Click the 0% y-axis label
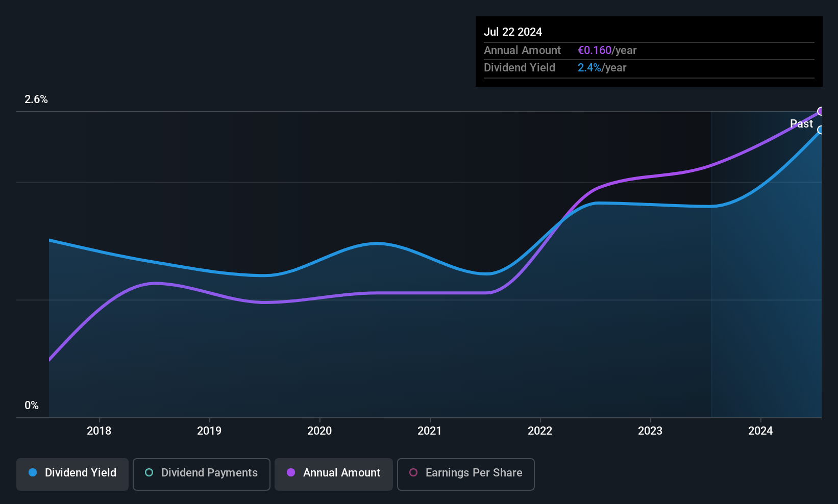The height and width of the screenshot is (504, 838). point(32,406)
